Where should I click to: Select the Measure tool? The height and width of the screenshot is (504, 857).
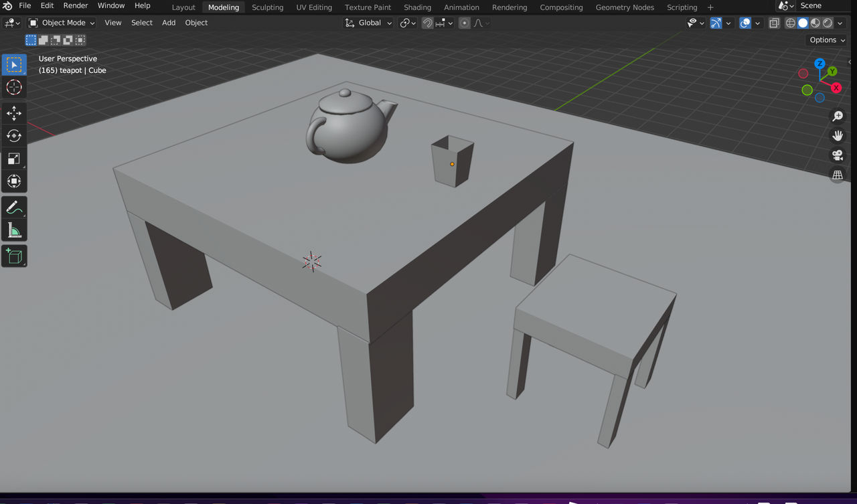[x=14, y=230]
